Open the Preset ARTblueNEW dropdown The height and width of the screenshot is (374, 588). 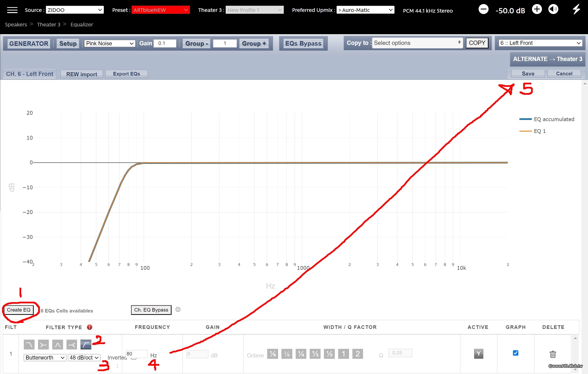pos(161,10)
